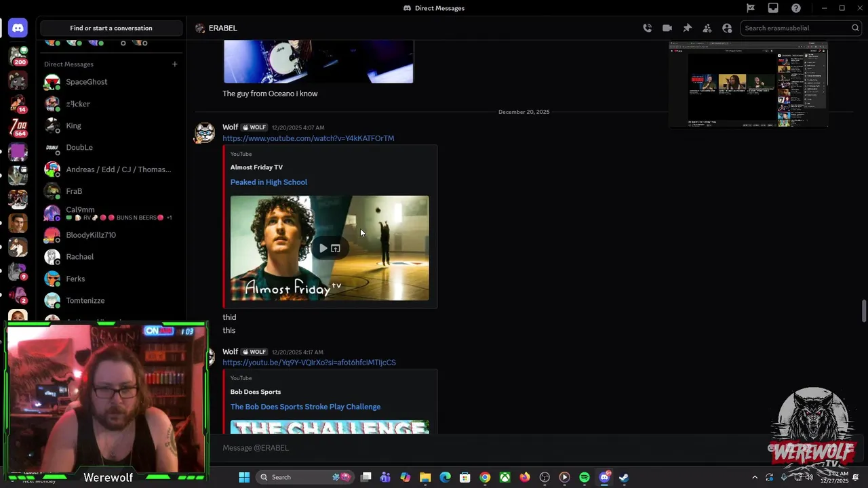The image size is (868, 488).
Task: Click the ERABEL name in the chat header
Action: [x=223, y=28]
